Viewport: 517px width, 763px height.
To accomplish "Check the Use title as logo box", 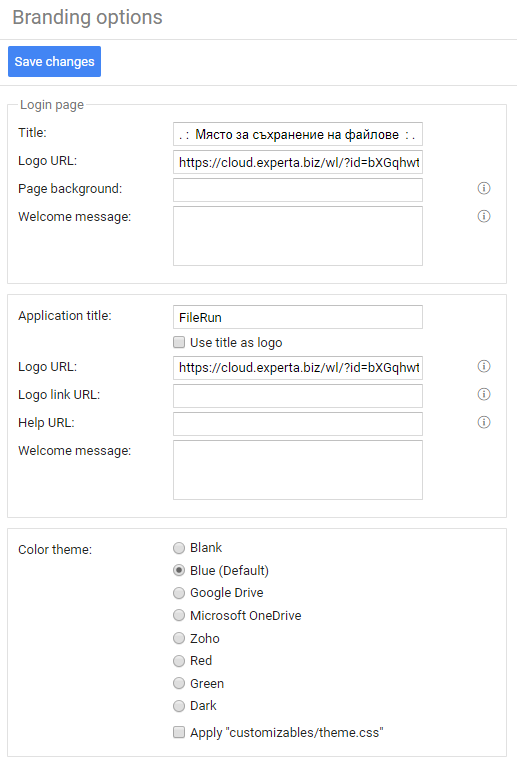I will [179, 343].
